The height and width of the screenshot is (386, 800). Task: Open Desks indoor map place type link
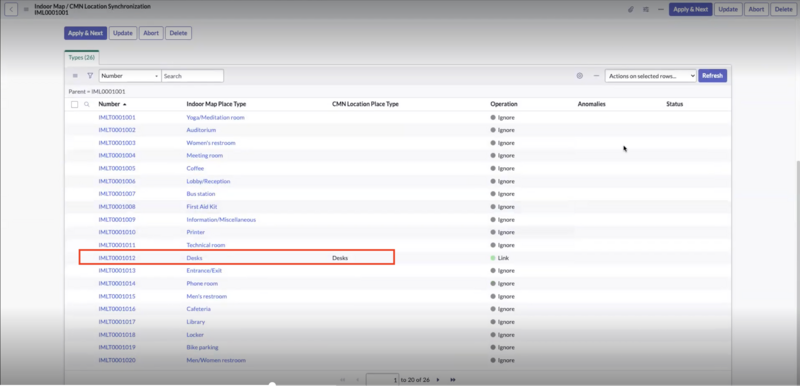click(x=194, y=258)
